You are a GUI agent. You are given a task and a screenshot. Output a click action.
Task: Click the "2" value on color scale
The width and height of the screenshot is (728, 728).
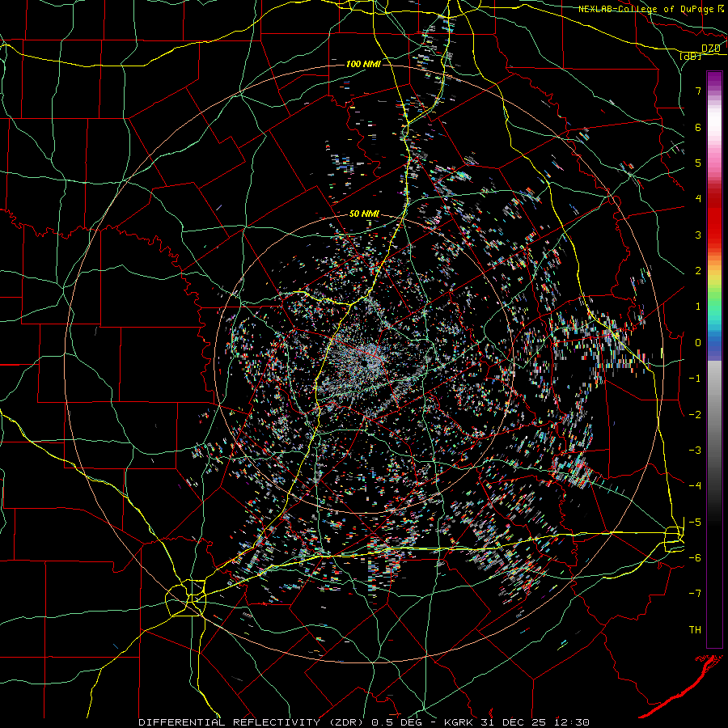pos(698,271)
